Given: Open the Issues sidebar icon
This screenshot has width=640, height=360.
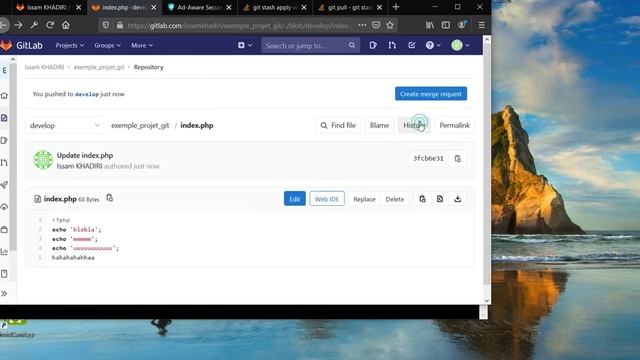Looking at the screenshot, I should coord(4,140).
